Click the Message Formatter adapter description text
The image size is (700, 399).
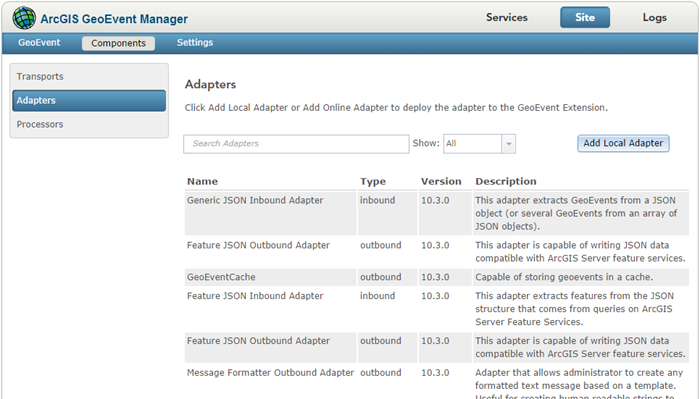(x=579, y=384)
